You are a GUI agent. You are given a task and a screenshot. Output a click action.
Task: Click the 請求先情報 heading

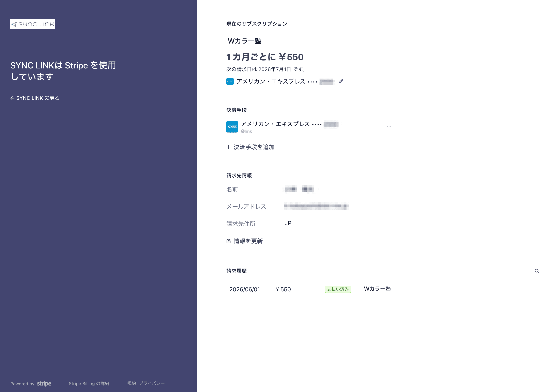click(x=239, y=176)
